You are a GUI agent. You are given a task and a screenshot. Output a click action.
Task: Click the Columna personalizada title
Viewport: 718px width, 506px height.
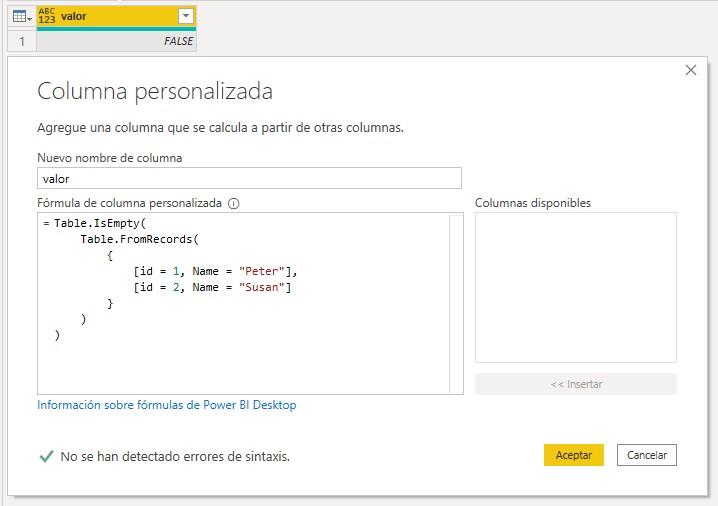coord(155,91)
